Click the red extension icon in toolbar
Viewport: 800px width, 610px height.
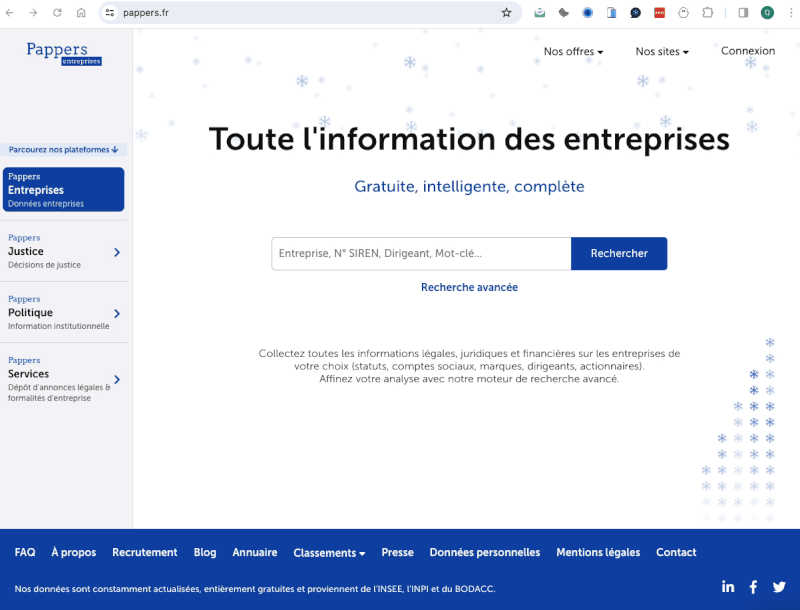point(659,13)
